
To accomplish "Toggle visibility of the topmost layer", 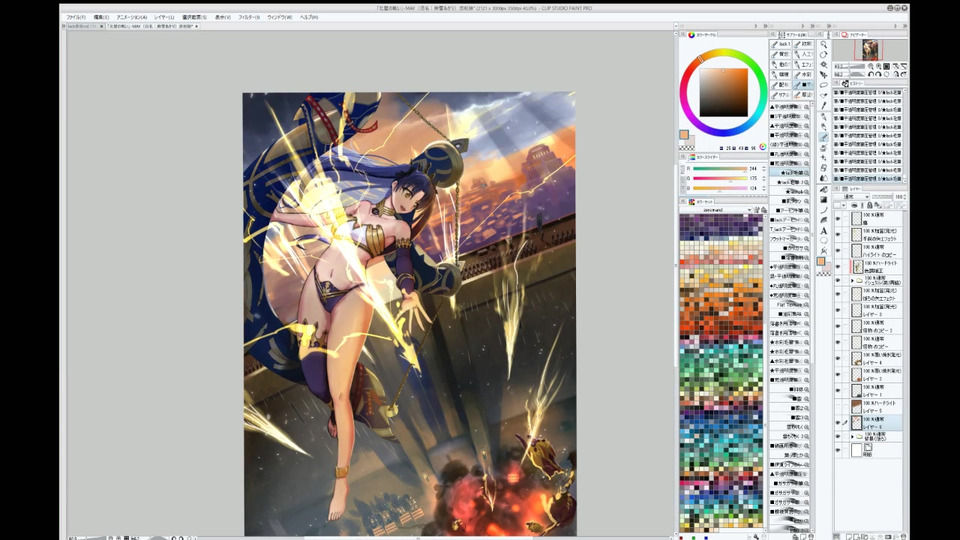I will click(x=838, y=219).
